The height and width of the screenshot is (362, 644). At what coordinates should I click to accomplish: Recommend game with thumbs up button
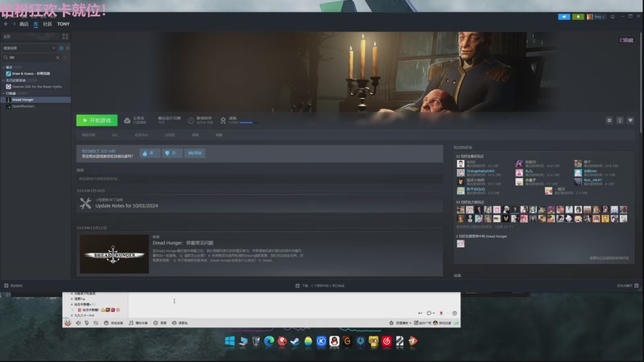(x=150, y=153)
